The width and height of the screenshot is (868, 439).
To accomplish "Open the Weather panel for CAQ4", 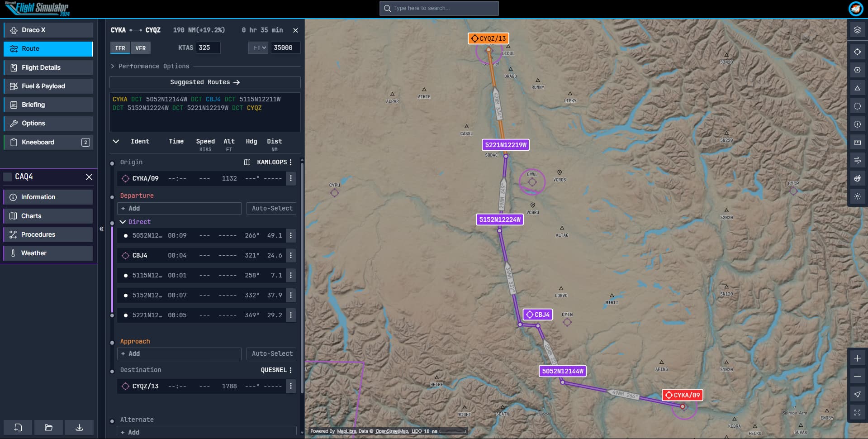I will tap(48, 253).
